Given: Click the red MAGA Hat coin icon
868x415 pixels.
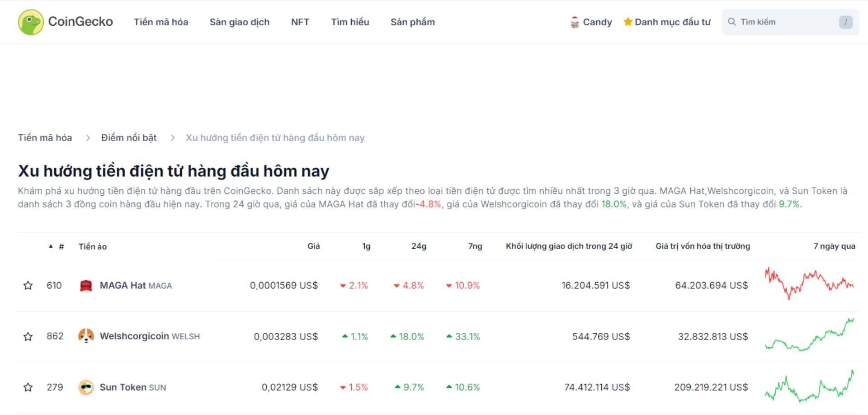Looking at the screenshot, I should 86,285.
